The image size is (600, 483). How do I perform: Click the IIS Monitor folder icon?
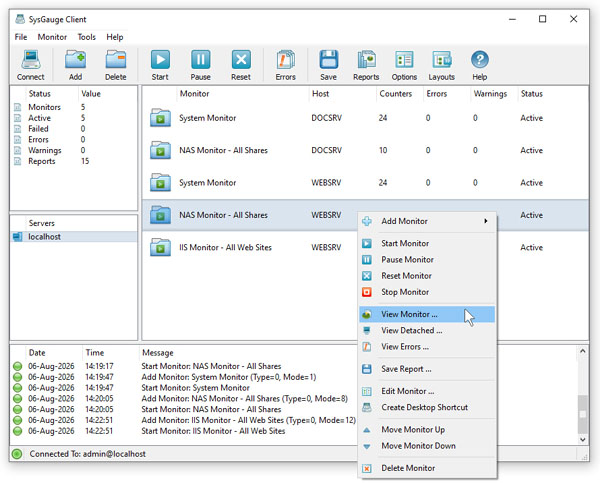tap(160, 247)
